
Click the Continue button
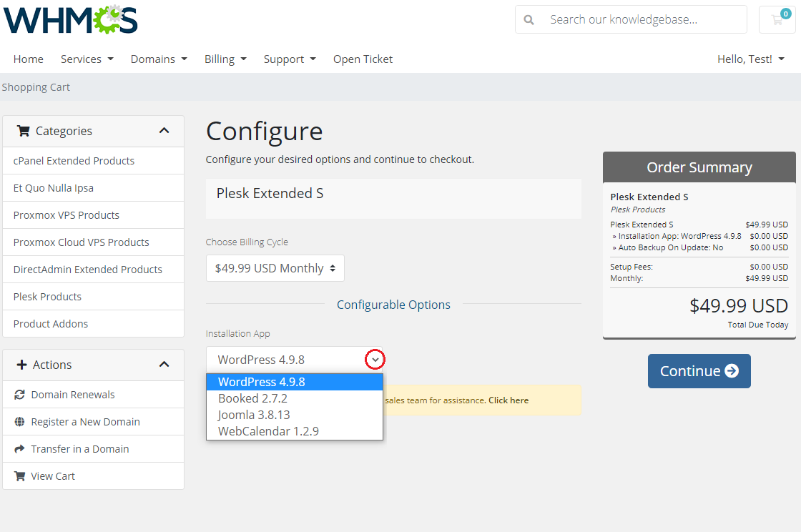pos(699,370)
